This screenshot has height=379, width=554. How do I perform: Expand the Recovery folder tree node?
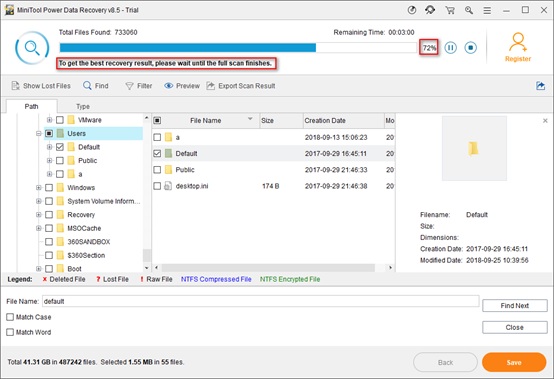point(39,215)
